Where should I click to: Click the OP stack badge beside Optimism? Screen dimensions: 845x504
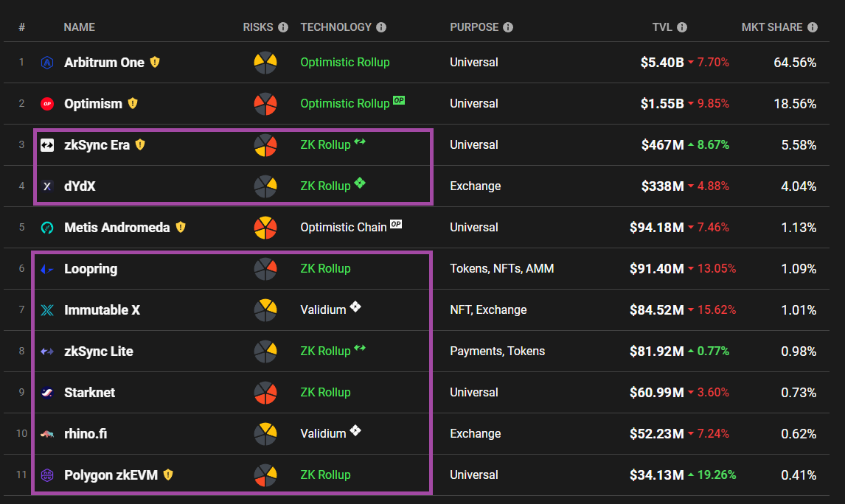(x=399, y=100)
